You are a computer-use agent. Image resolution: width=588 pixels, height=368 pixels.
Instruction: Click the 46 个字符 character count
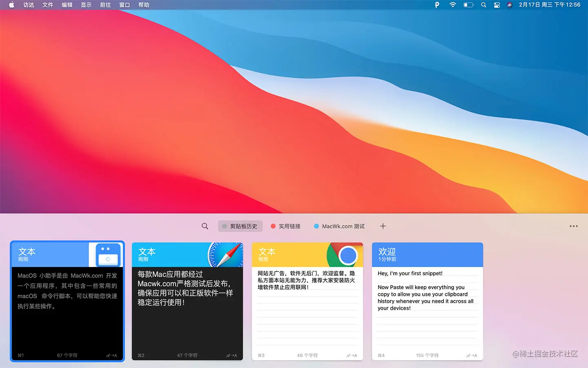click(307, 355)
